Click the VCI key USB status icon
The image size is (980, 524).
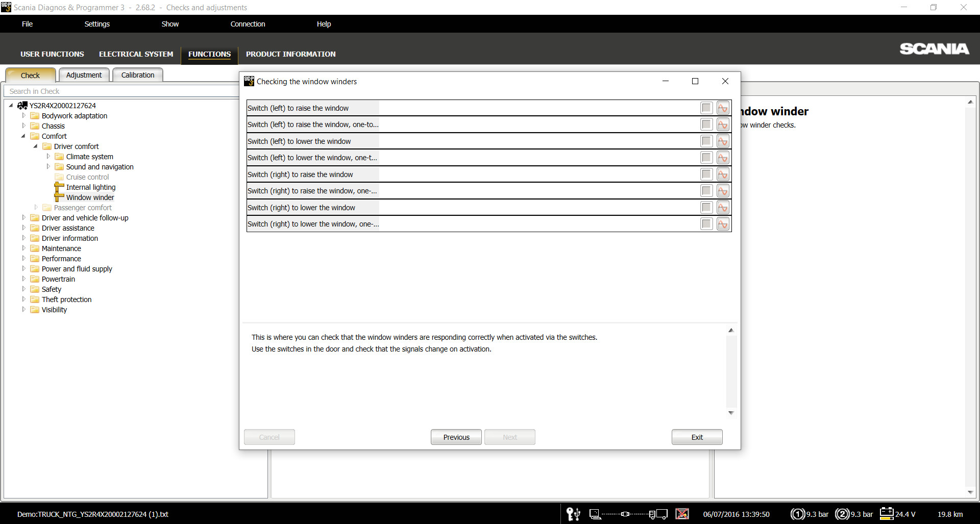[x=573, y=514]
